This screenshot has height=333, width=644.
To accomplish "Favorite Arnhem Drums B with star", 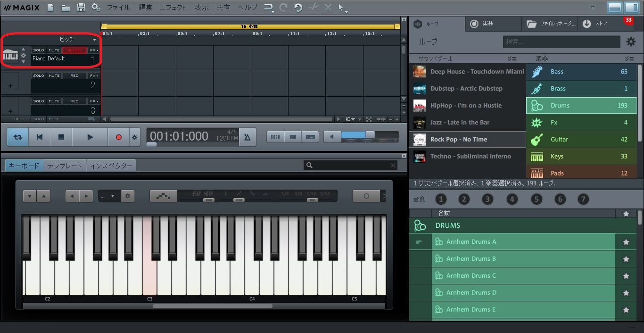I will pos(626,259).
